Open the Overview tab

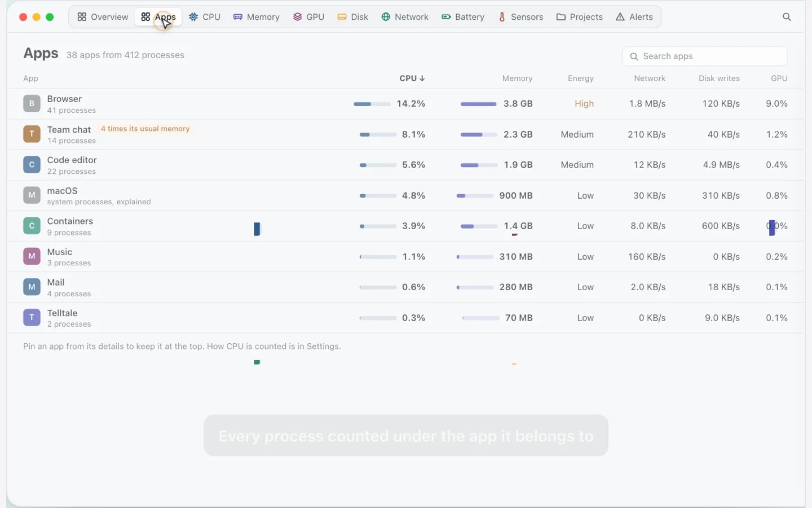tap(103, 17)
